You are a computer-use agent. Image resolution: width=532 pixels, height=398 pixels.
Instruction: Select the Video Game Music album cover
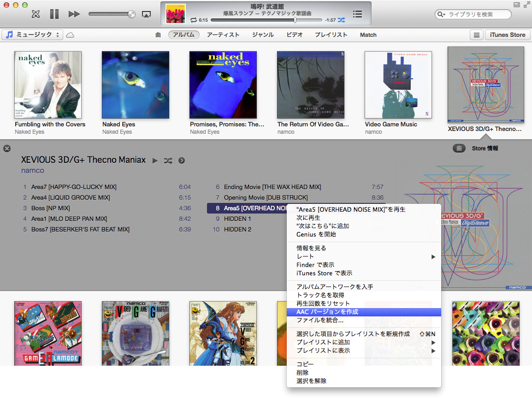[398, 85]
